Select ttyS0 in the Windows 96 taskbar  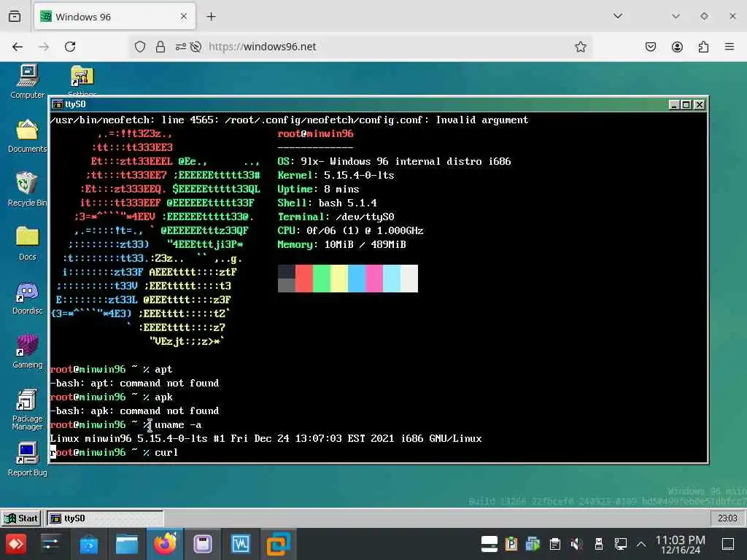105,518
